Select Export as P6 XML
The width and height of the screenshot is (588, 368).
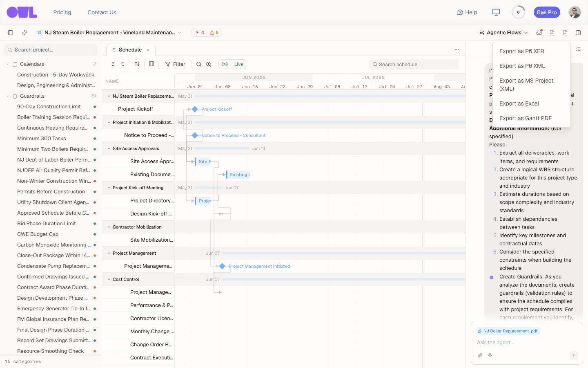click(x=532, y=66)
